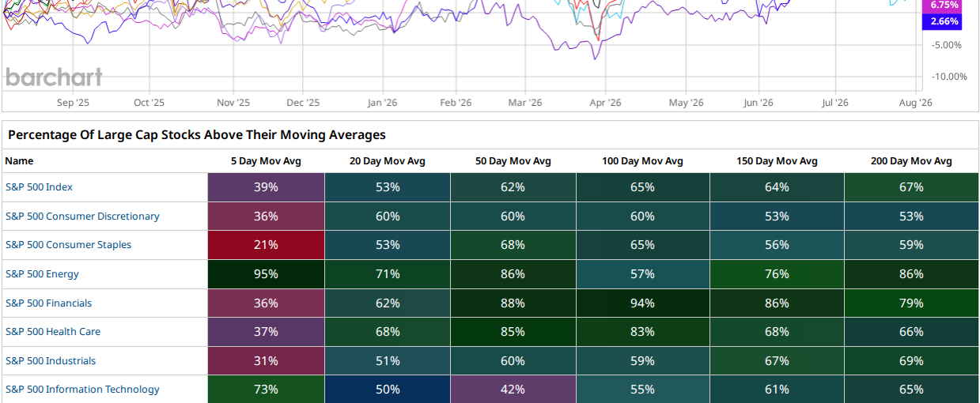Open the S&P 500 Financials link

click(48, 303)
